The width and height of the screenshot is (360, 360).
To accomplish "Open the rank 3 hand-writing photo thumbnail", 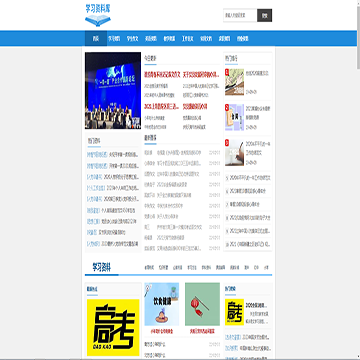I will [234, 153].
